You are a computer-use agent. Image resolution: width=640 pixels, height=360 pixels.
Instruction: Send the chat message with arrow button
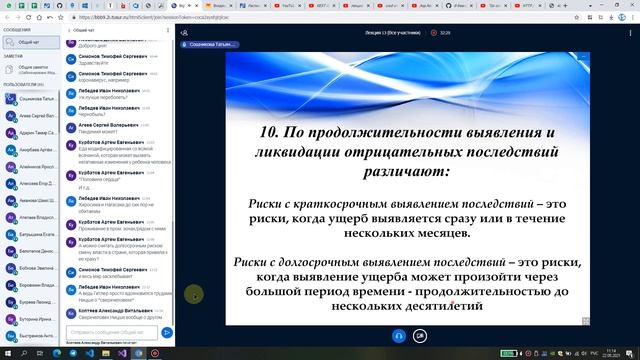(167, 333)
